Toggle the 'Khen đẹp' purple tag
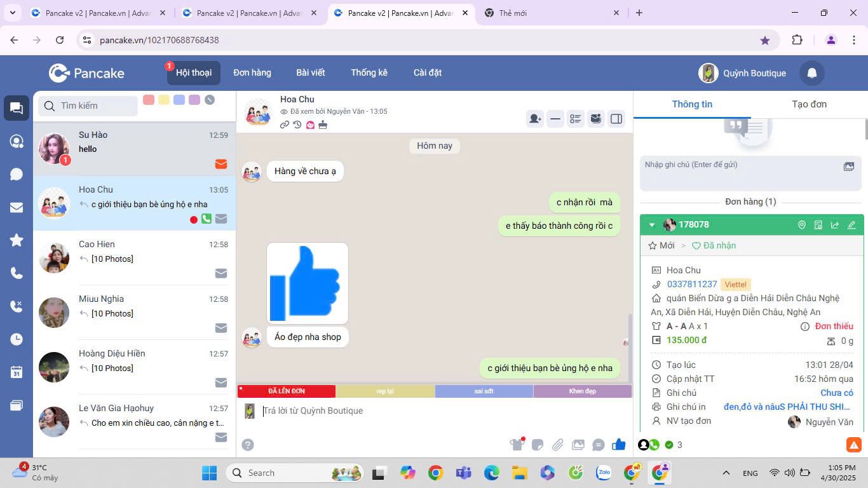Viewport: 868px width, 488px height. [582, 391]
